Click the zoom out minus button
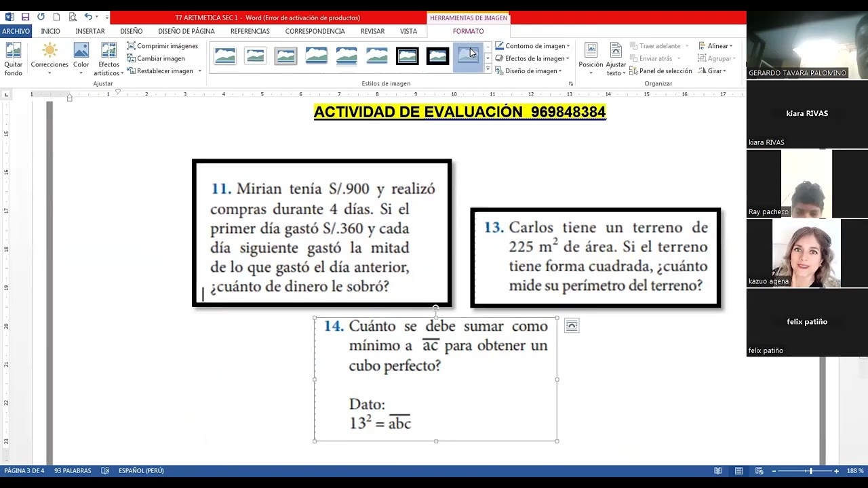The width and height of the screenshot is (868, 488). pyautogui.click(x=773, y=470)
